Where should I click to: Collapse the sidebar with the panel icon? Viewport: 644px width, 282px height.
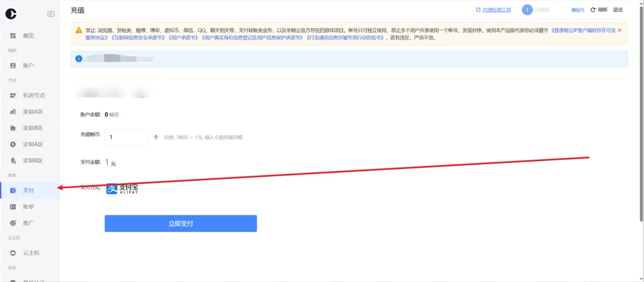(x=51, y=14)
